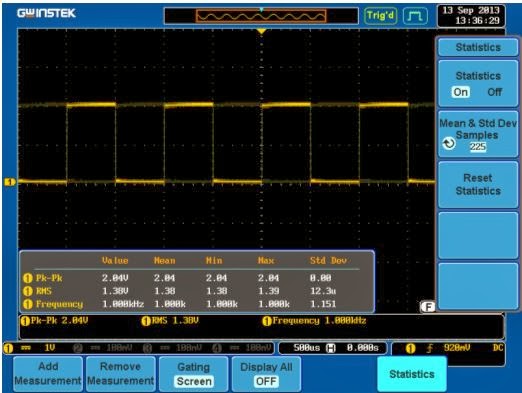Click the Trig'd trigger status indicator
The width and height of the screenshot is (522, 393).
[380, 15]
